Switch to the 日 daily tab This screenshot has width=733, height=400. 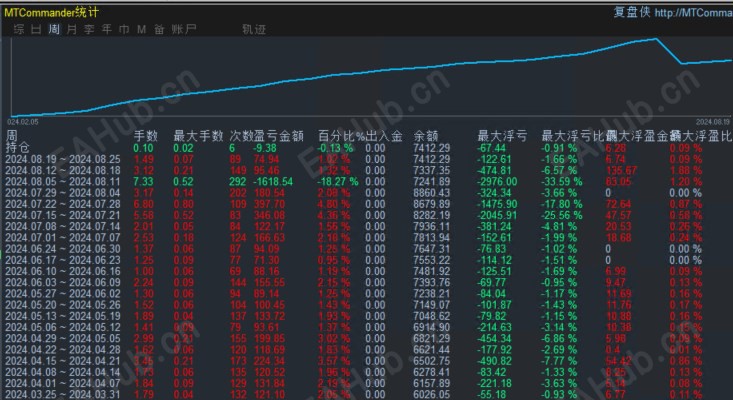[x=36, y=29]
